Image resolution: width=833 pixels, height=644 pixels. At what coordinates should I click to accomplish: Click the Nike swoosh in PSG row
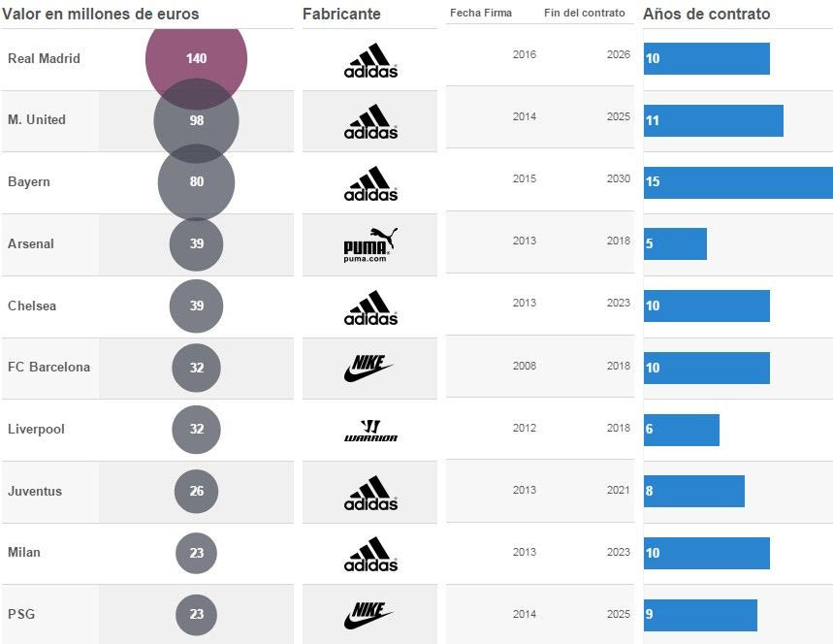point(370,615)
